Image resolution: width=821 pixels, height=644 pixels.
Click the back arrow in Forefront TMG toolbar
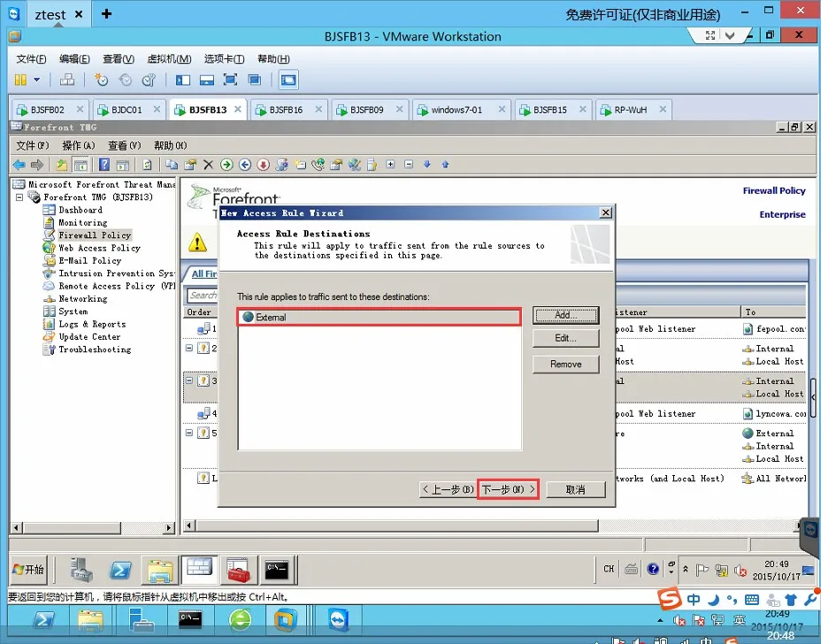point(19,165)
